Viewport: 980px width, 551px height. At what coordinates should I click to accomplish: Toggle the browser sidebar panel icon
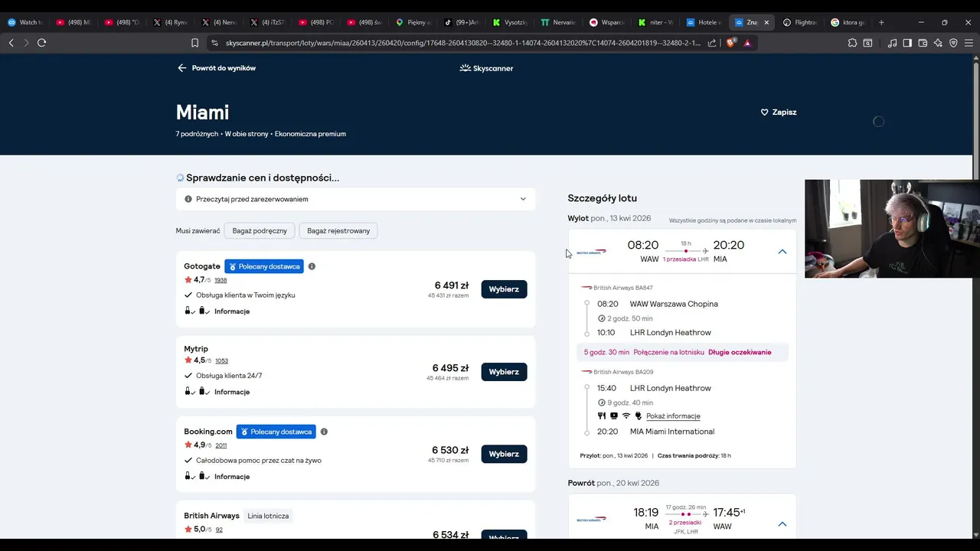pyautogui.click(x=907, y=43)
